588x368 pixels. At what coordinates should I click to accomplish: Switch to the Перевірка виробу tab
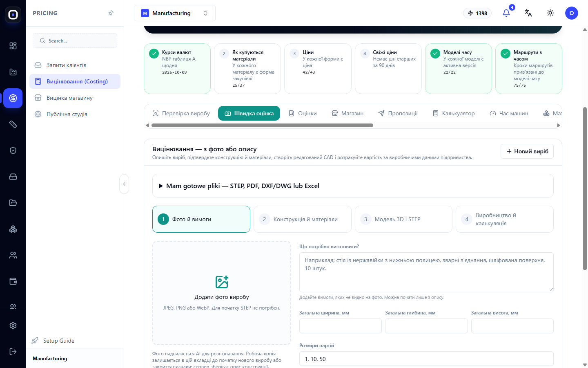(x=181, y=113)
